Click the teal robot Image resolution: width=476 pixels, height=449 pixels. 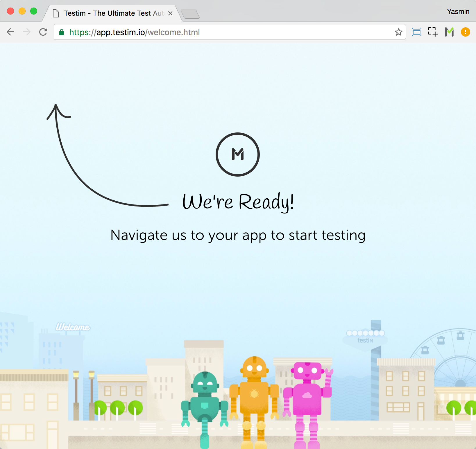(x=205, y=410)
